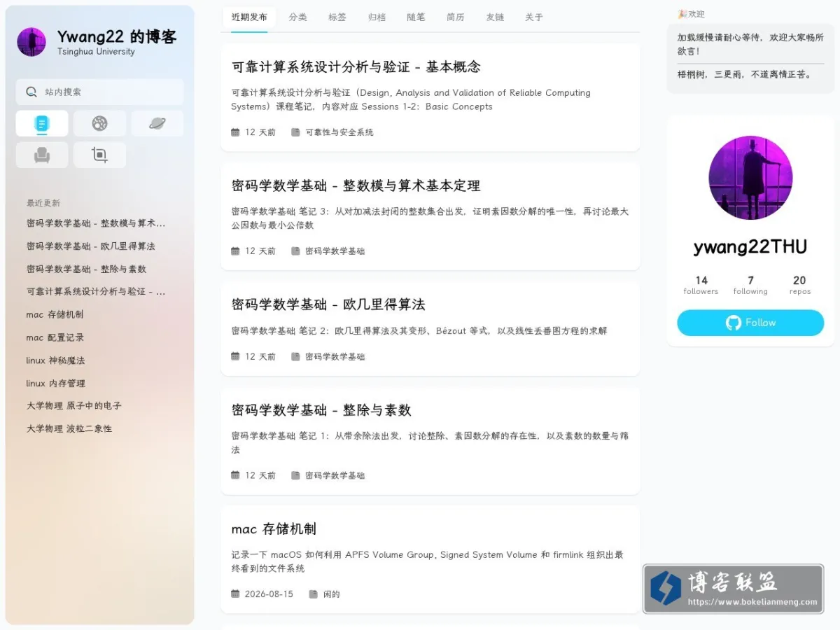Click the 最近更新 sidebar heading

coord(43,203)
